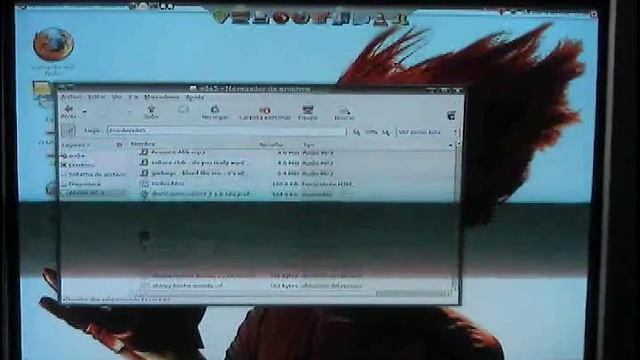Close the Lugares side pane
The image size is (640, 360).
[x=120, y=145]
